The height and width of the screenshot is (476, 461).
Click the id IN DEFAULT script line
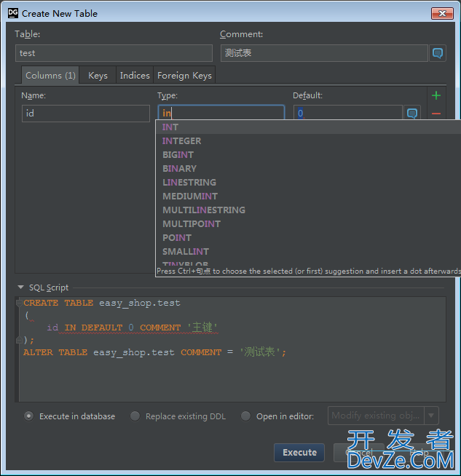pos(132,328)
